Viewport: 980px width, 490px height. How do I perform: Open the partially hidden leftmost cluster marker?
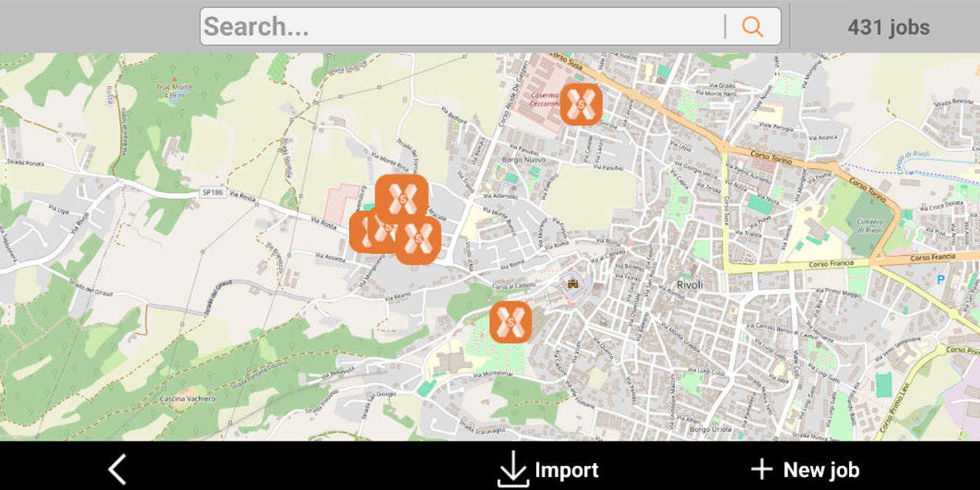click(x=361, y=232)
